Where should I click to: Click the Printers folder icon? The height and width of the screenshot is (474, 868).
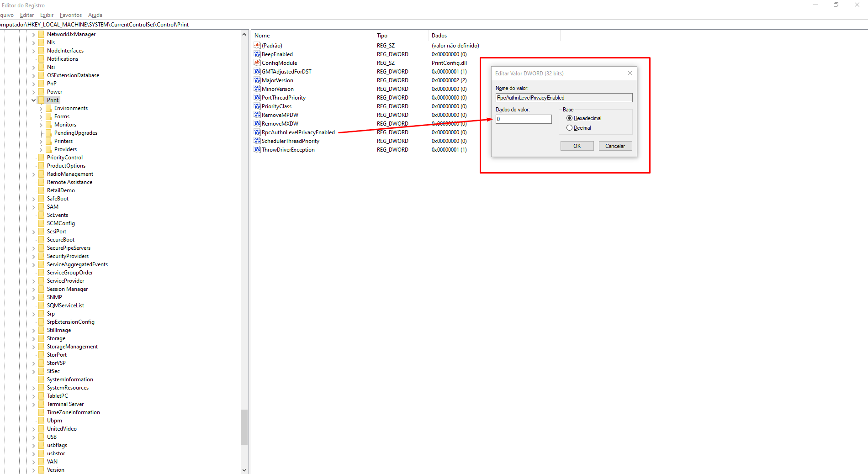click(x=49, y=141)
